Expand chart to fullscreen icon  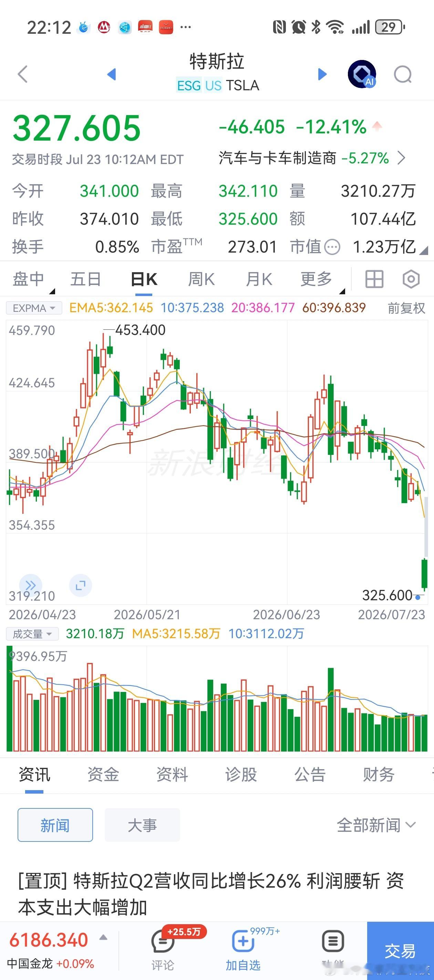[81, 585]
